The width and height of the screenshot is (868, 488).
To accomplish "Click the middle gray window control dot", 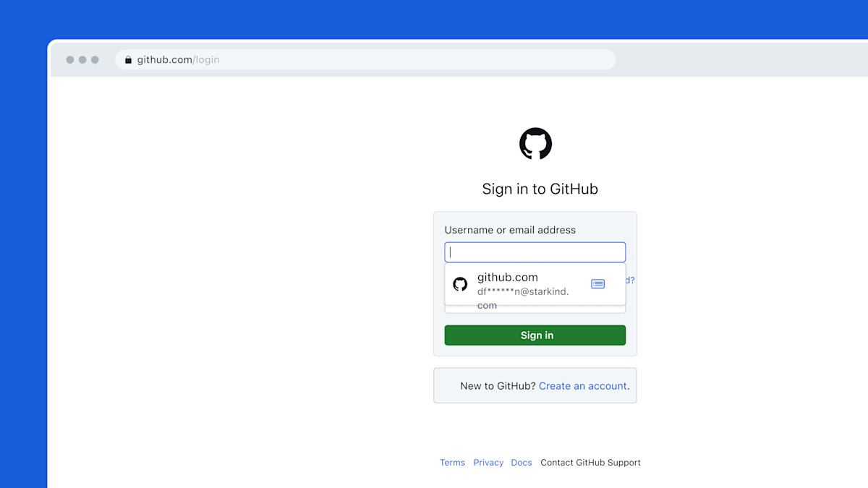I will (81, 59).
